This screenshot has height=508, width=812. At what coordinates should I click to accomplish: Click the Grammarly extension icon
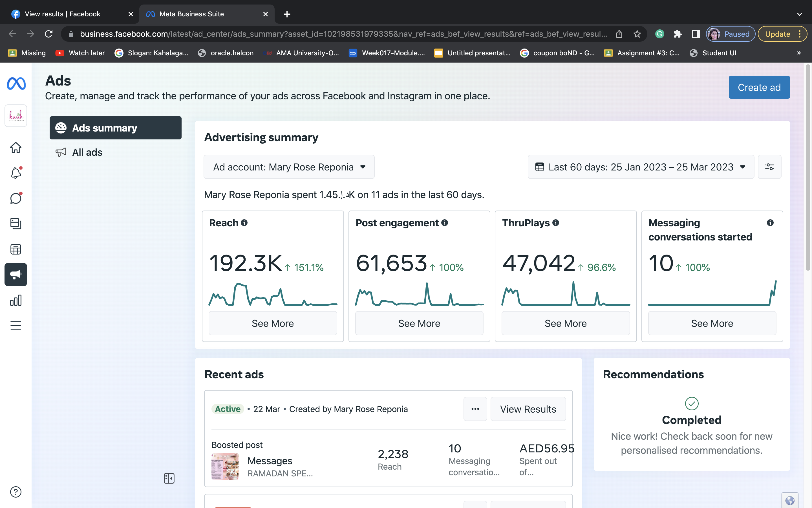[x=660, y=34]
